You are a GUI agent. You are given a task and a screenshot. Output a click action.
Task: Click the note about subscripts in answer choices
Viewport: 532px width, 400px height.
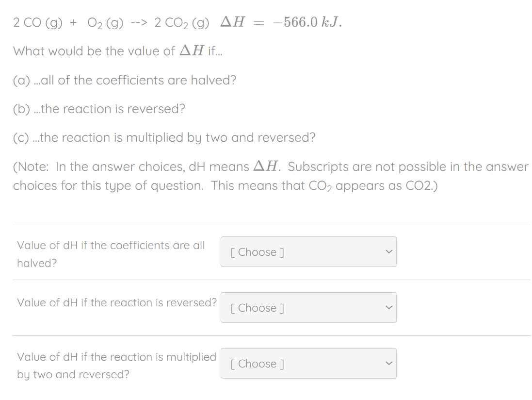(270, 176)
